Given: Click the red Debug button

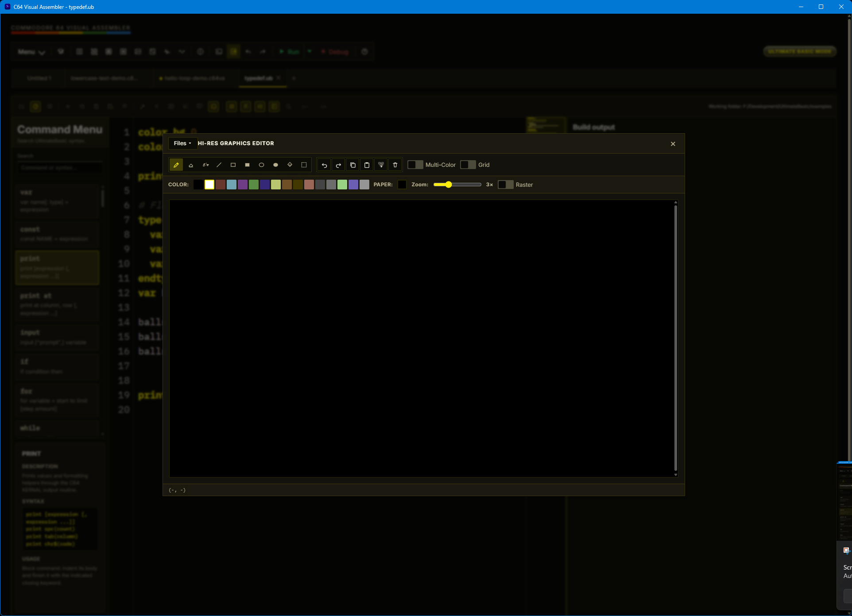Looking at the screenshot, I should pyautogui.click(x=335, y=52).
